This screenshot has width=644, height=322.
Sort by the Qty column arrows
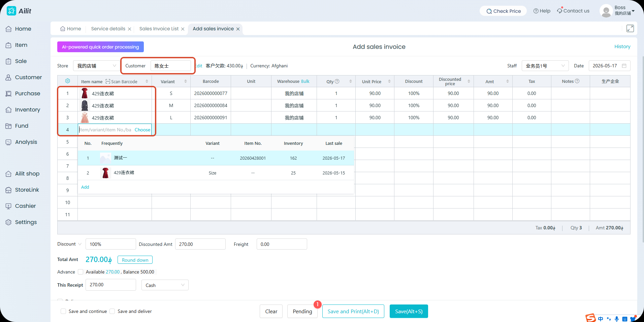[351, 82]
